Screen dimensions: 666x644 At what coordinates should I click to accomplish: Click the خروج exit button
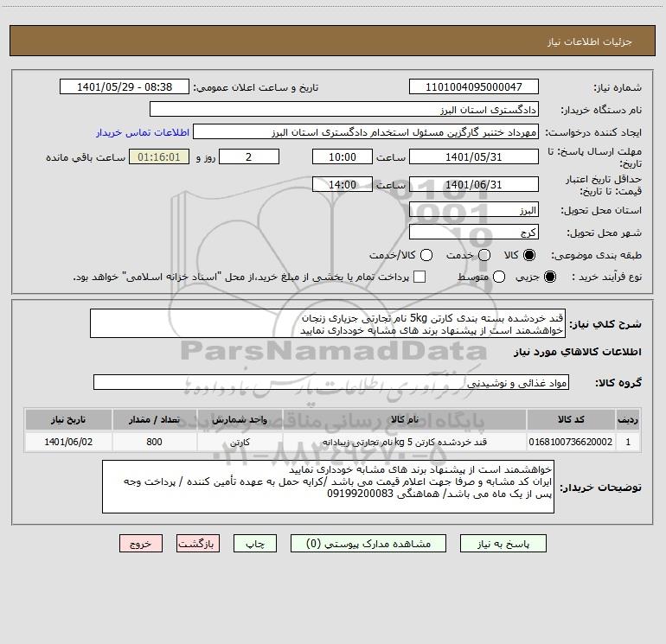[141, 544]
